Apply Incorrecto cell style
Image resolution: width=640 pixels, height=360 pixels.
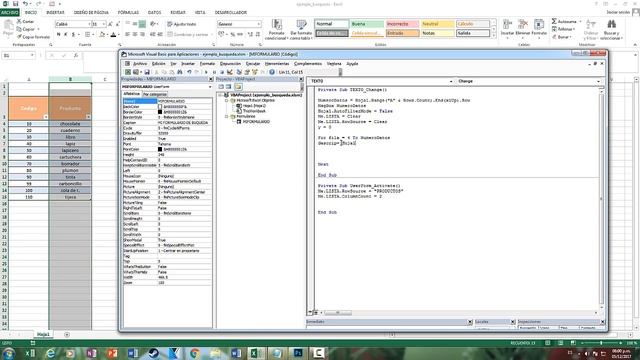click(x=402, y=24)
